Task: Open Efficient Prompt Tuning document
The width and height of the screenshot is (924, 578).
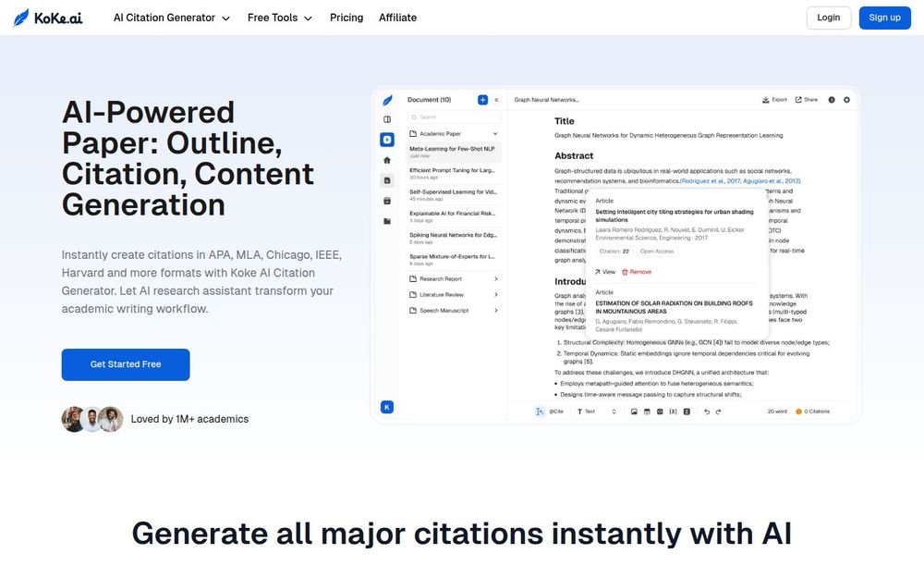Action: point(454,174)
